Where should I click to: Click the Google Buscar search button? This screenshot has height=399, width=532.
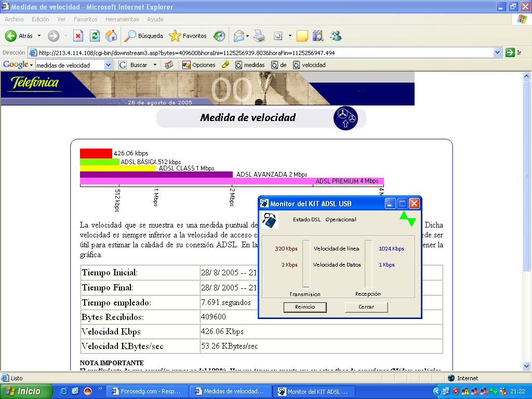[x=134, y=65]
